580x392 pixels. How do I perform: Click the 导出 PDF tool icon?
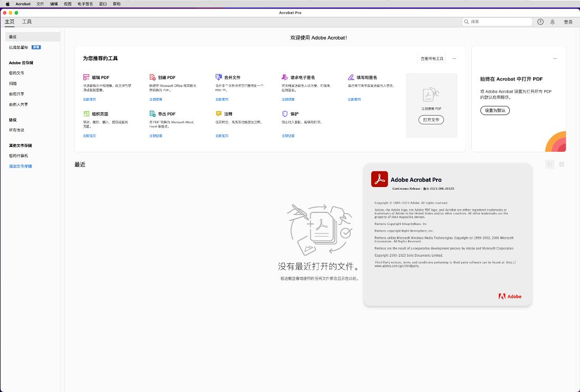[152, 114]
